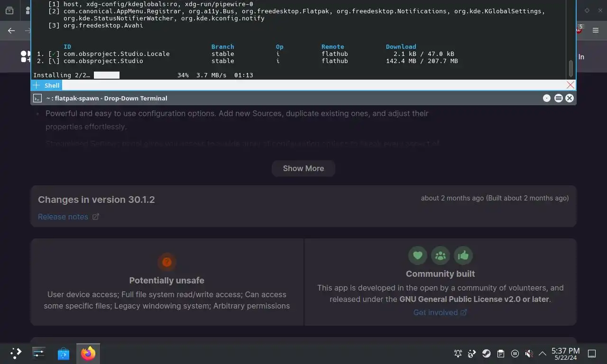Click the Changes in version 30.1.2 heading
The width and height of the screenshot is (607, 364).
click(96, 200)
